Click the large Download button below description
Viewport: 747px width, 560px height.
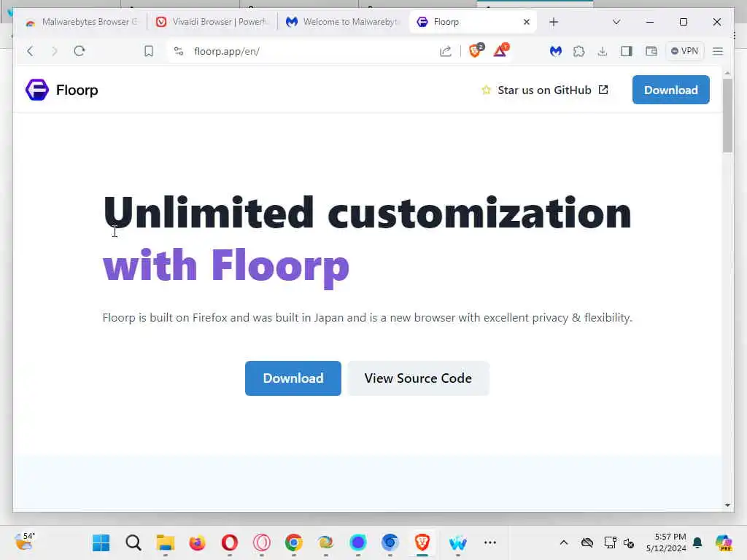point(293,378)
